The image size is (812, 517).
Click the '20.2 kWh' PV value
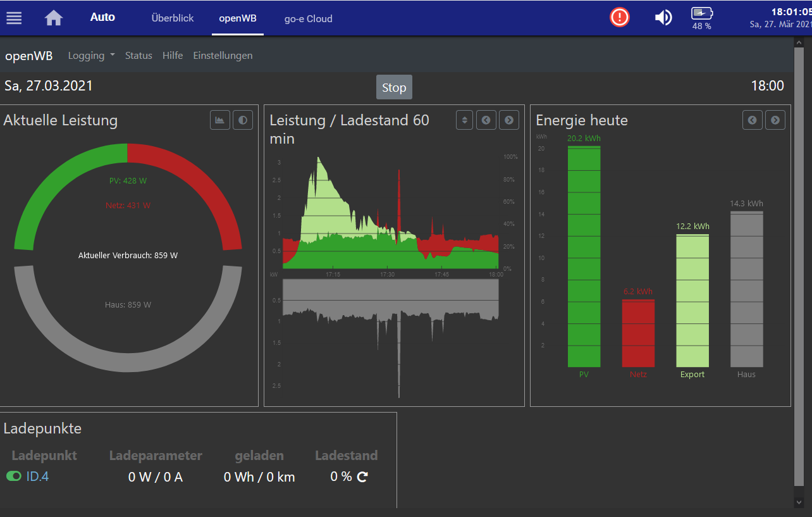(584, 138)
